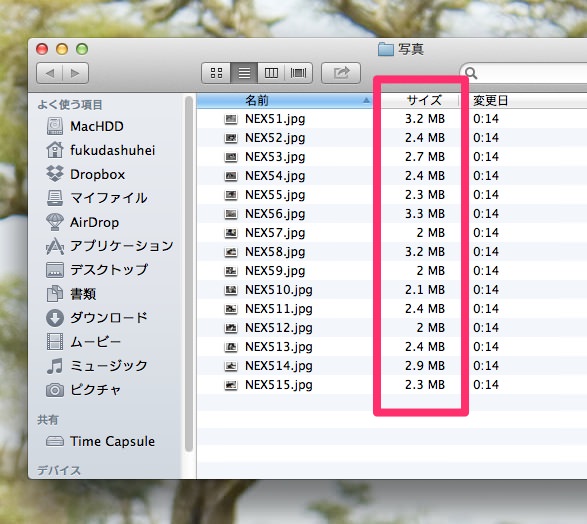Switch to icon view mode
This screenshot has width=587, height=524.
tap(216, 73)
